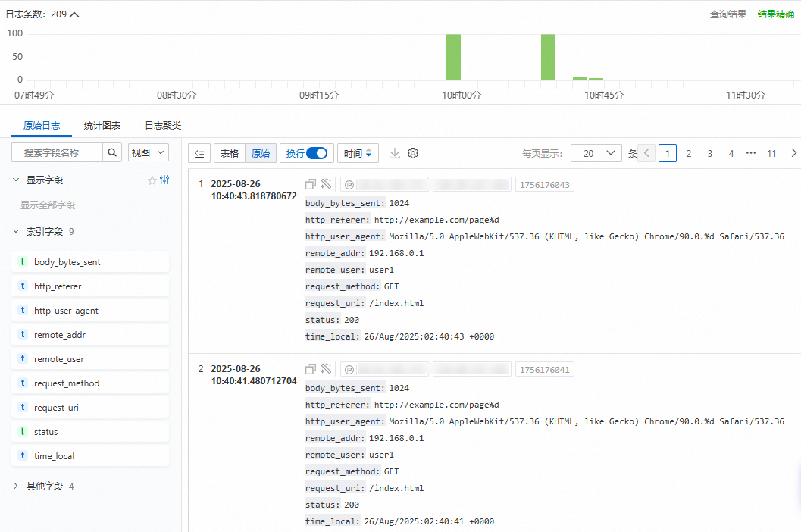Collapse the field sidebar with the indent icon
The height and width of the screenshot is (532, 801).
(199, 153)
